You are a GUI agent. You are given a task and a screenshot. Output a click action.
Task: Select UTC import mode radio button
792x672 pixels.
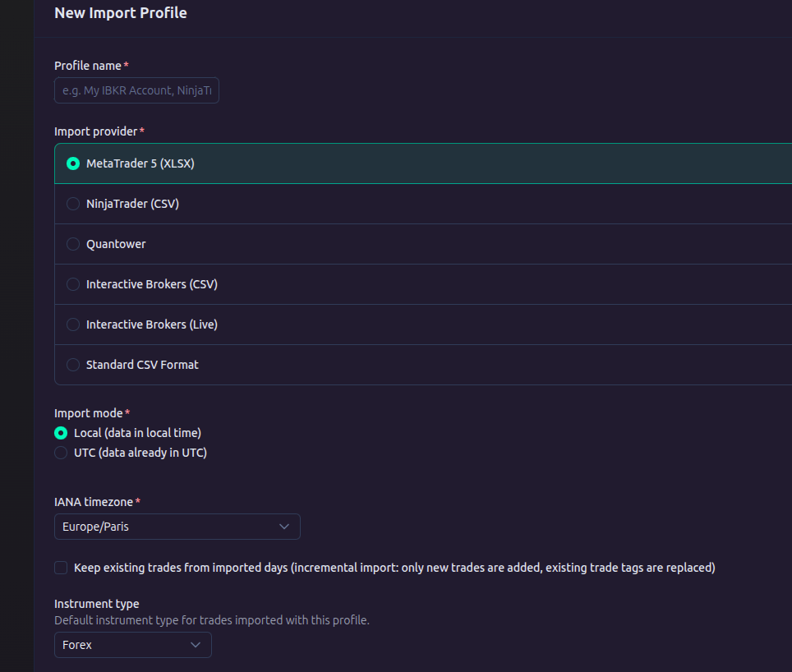point(61,453)
